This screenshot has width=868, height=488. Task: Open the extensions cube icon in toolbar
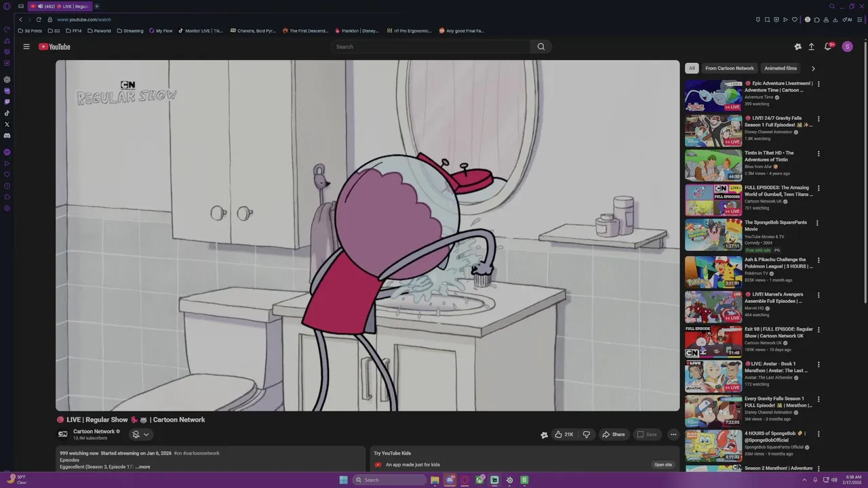(817, 20)
